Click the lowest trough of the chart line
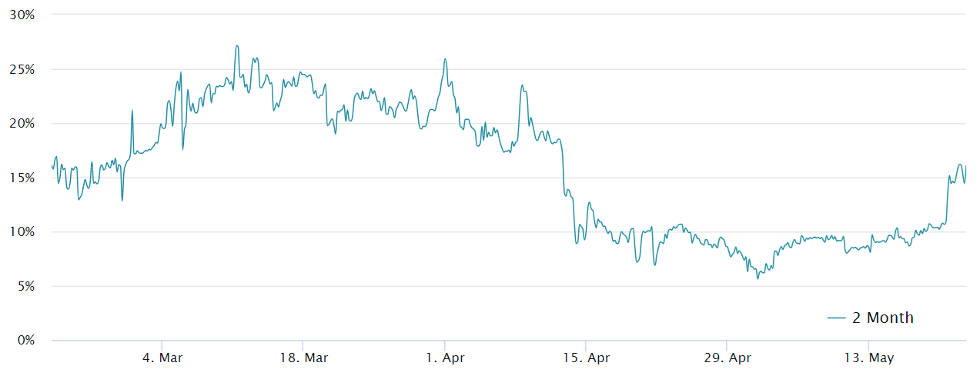 [x=757, y=278]
